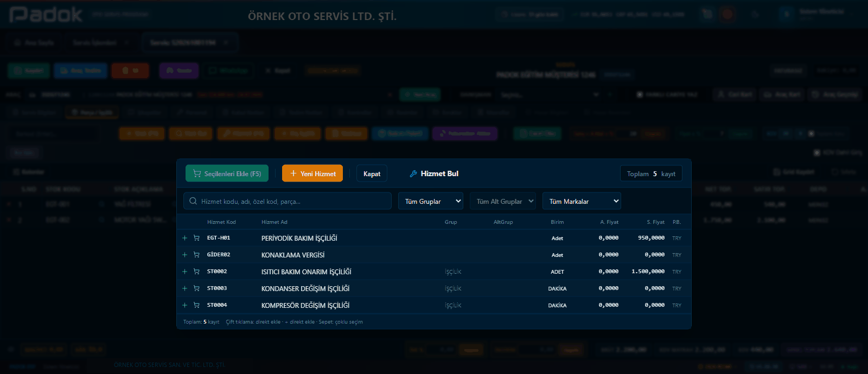
Task: Click the footer Toplam: 5 kayıt text
Action: (201, 322)
